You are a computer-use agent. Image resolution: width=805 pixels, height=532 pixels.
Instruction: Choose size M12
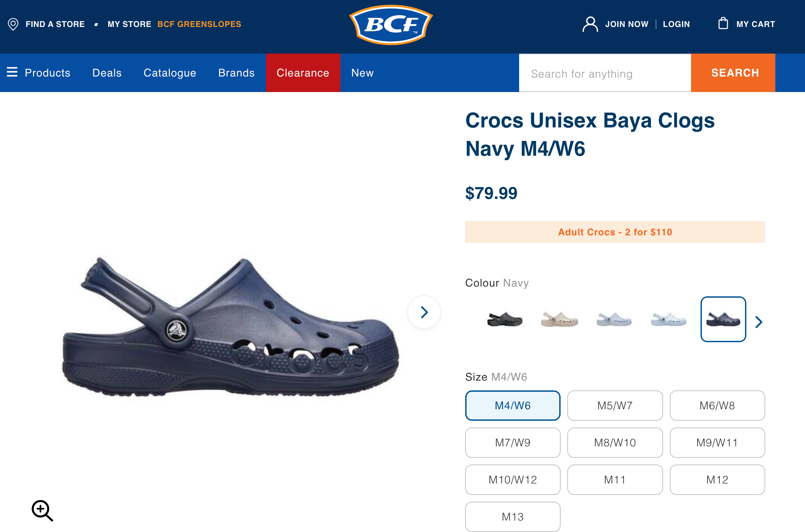pyautogui.click(x=717, y=480)
